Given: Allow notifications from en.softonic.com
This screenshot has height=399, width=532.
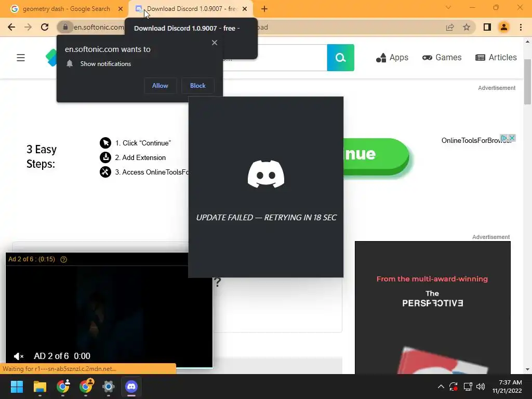Looking at the screenshot, I should tap(160, 86).
